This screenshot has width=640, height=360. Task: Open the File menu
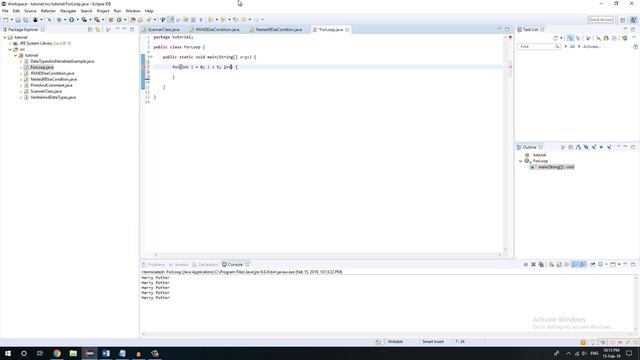click(x=5, y=11)
